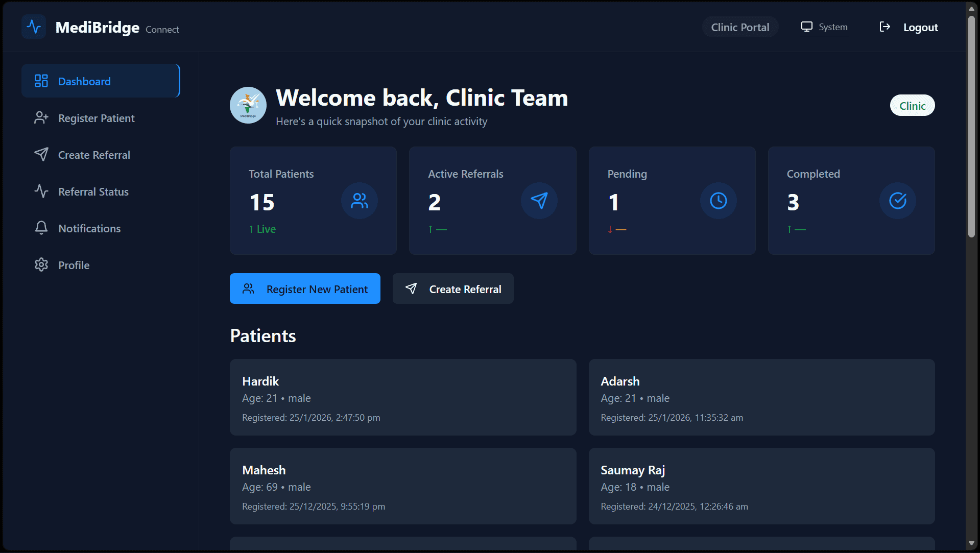Screen dimensions: 980x553
Task: Click Mahesh's 'Age: 69 • male' text
Action: pyautogui.click(x=276, y=487)
